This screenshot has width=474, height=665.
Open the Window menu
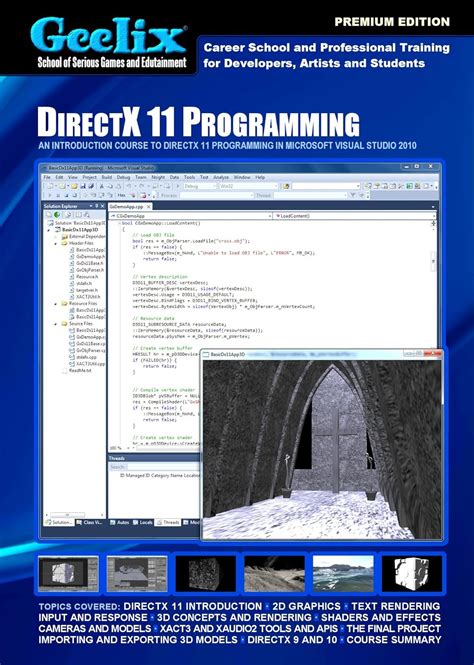click(242, 177)
